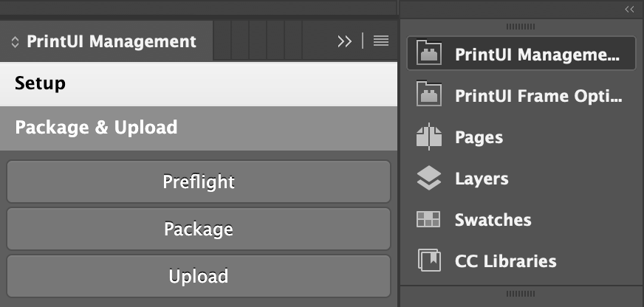
Task: Click the Layers panel icon
Action: (x=429, y=178)
